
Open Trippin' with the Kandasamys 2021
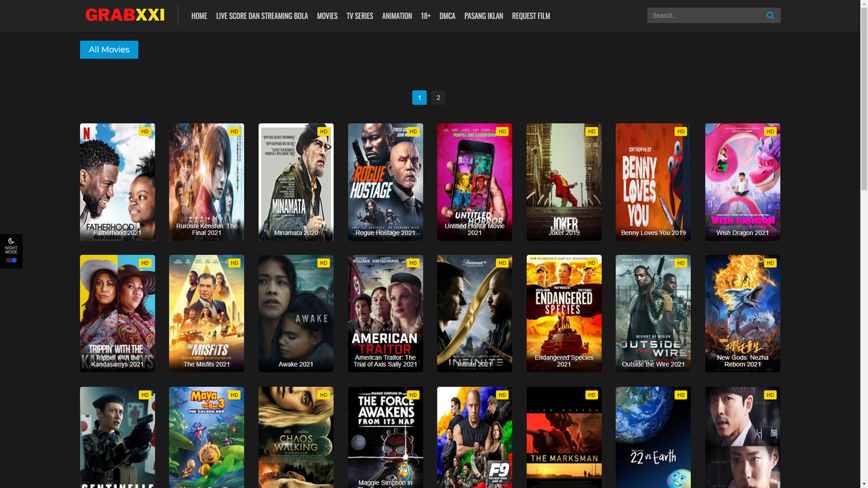point(117,313)
